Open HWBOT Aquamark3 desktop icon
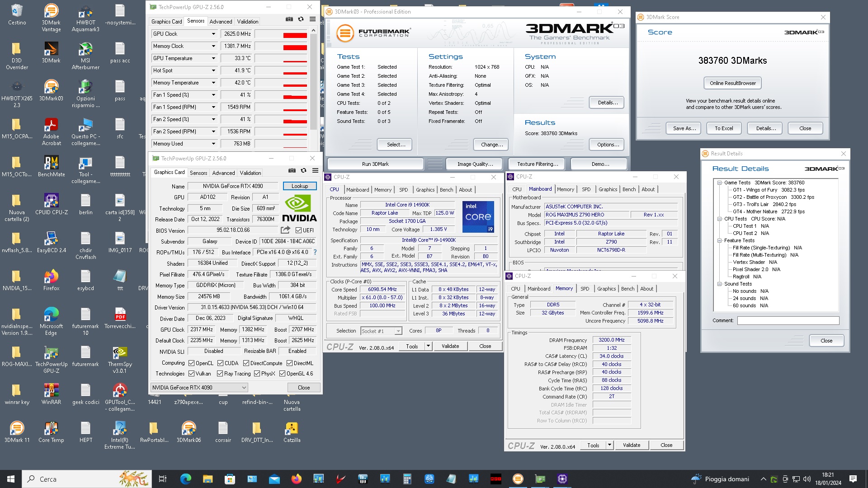This screenshot has width=868, height=488. tap(85, 18)
